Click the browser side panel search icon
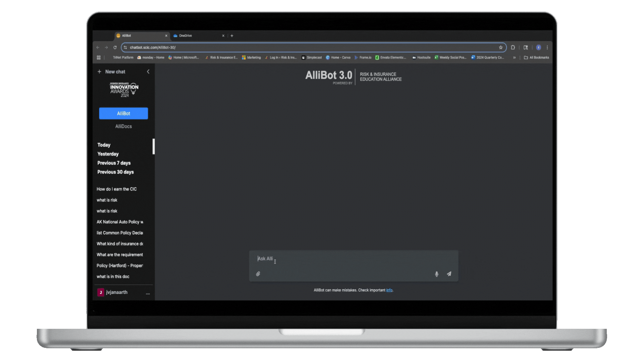Screen dimensions: 644x362 click(526, 48)
